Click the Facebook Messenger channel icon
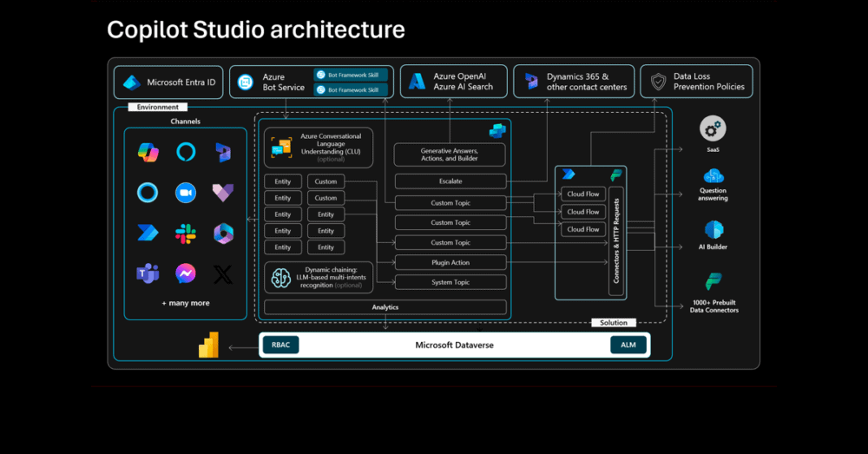The width and height of the screenshot is (868, 454). click(x=186, y=274)
